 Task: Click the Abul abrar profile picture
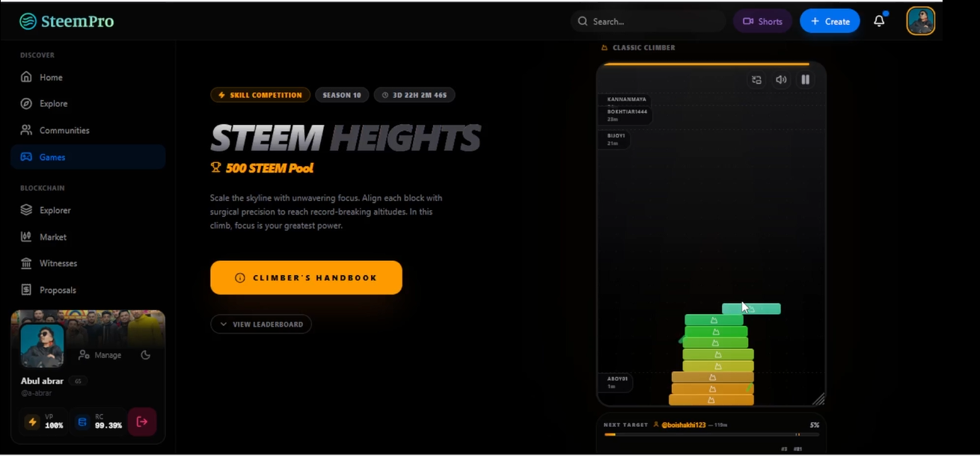click(x=42, y=345)
